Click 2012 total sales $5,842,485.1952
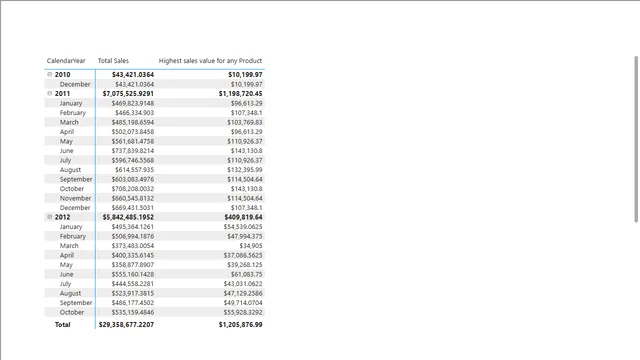The height and width of the screenshot is (360, 640). 129,217
